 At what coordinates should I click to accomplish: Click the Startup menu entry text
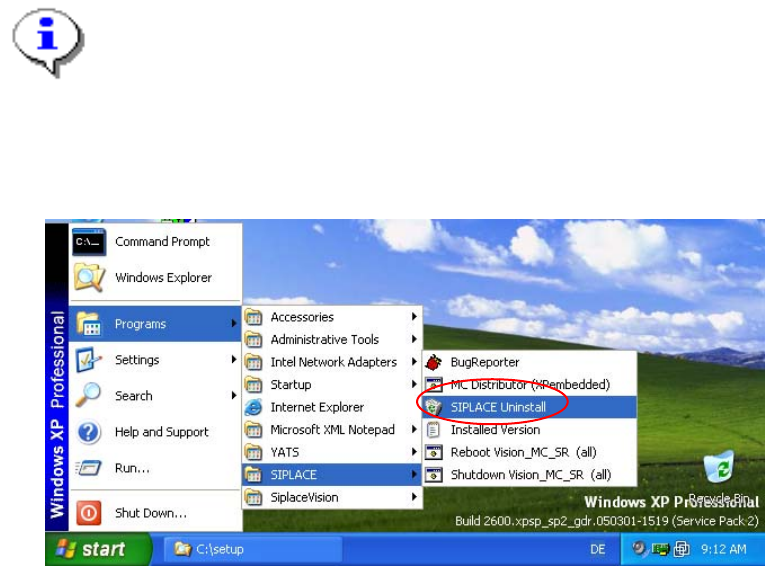pos(291,385)
